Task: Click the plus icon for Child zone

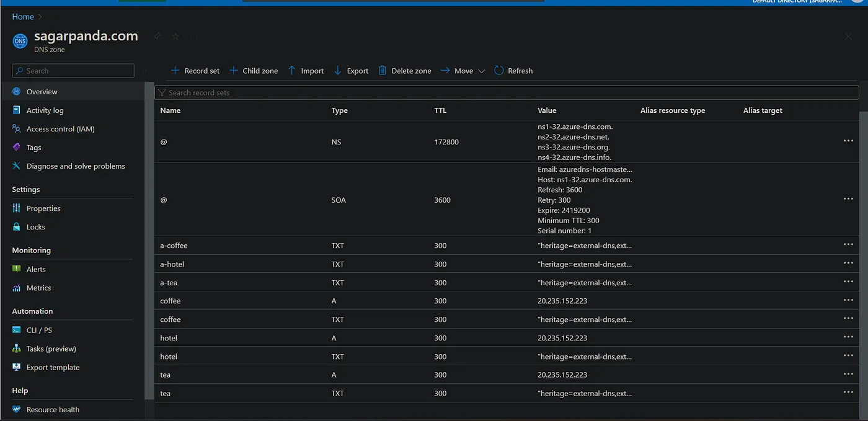Action: [x=234, y=71]
